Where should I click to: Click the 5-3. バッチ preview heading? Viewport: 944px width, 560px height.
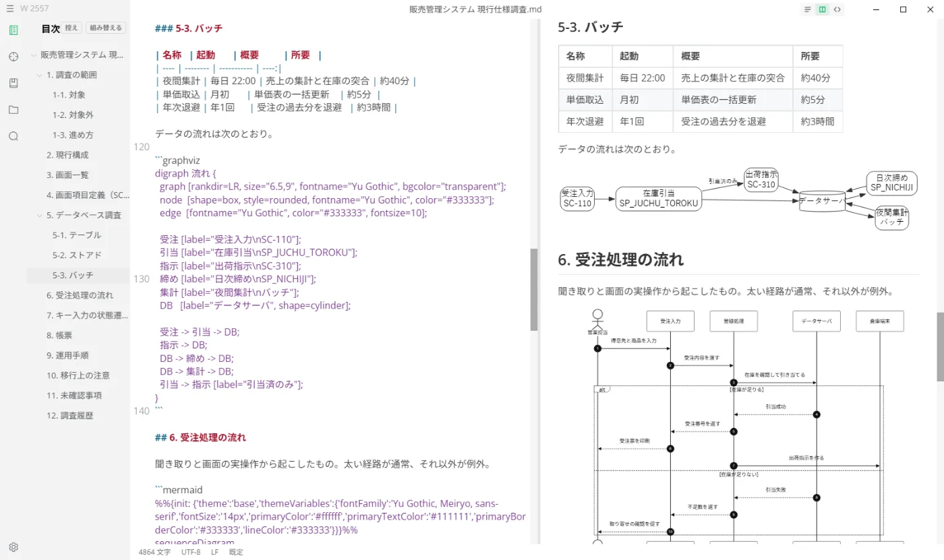pyautogui.click(x=591, y=28)
